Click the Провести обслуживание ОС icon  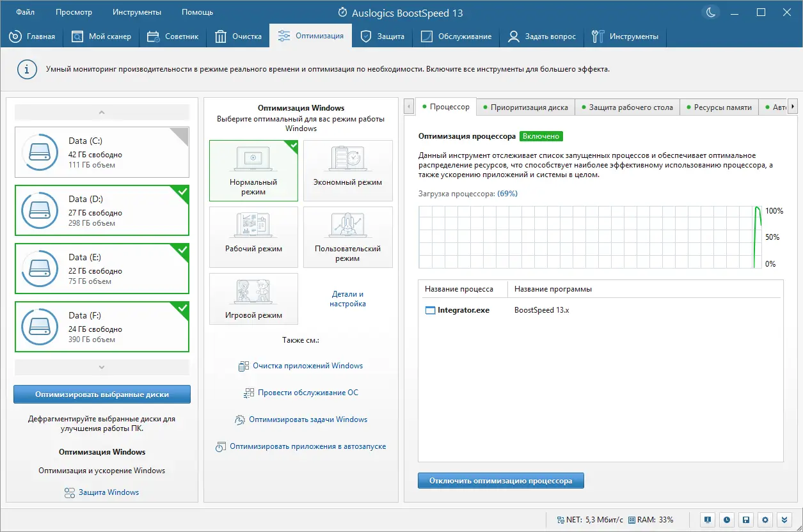click(249, 393)
